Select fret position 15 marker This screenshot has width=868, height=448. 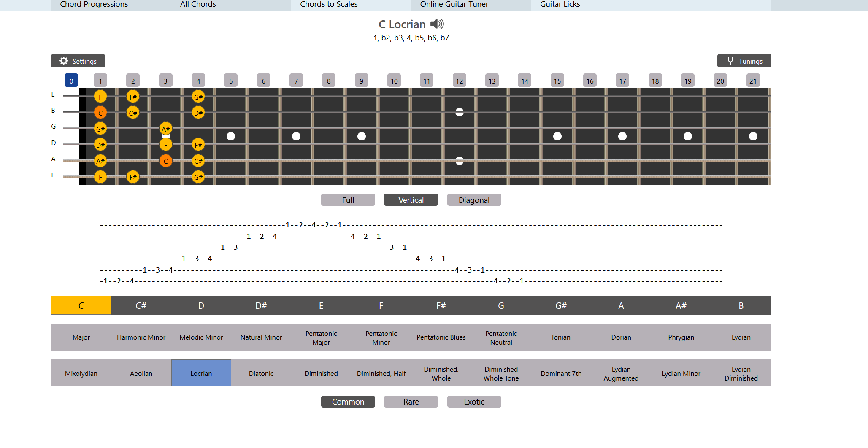[557, 81]
